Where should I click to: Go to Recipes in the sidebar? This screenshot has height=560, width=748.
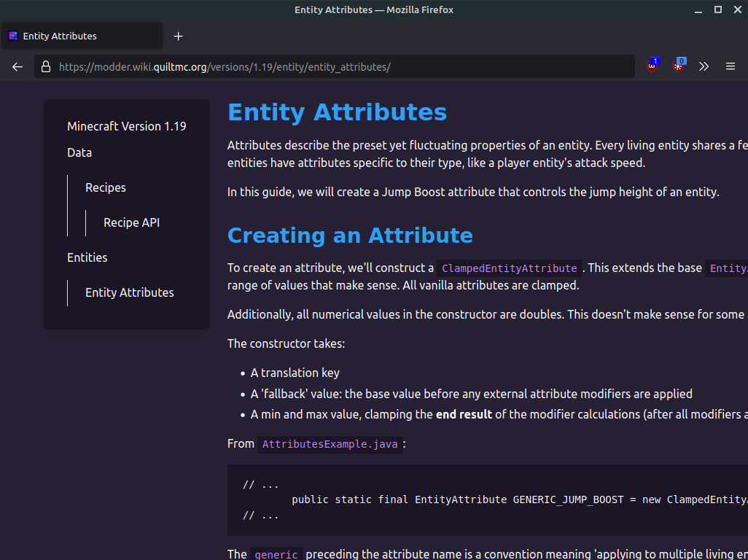click(x=106, y=187)
